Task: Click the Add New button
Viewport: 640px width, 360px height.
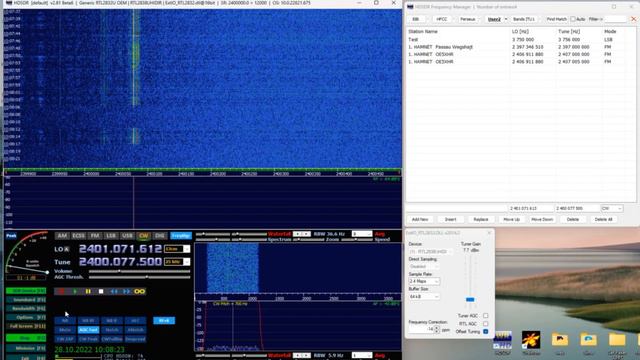Action: pyautogui.click(x=420, y=220)
